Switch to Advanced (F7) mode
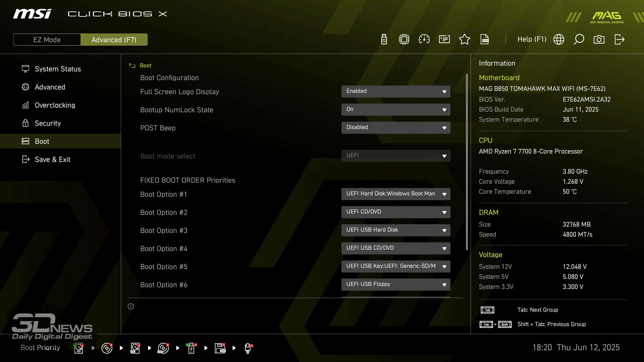Screen dimensions: 644x362 [114, 40]
